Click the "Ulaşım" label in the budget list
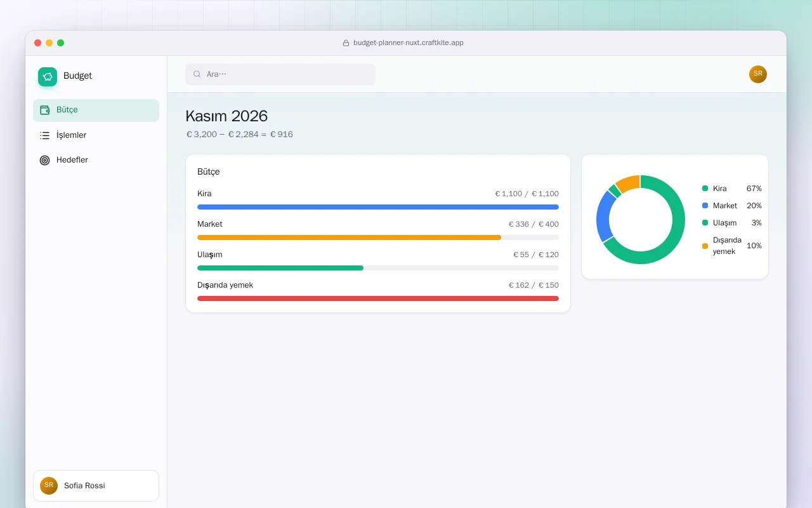The height and width of the screenshot is (508, 812). [210, 255]
